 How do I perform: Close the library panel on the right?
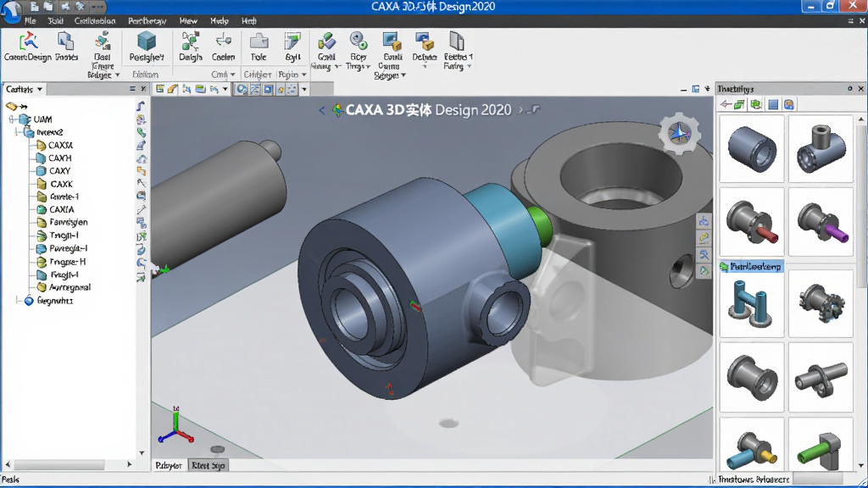click(x=861, y=88)
